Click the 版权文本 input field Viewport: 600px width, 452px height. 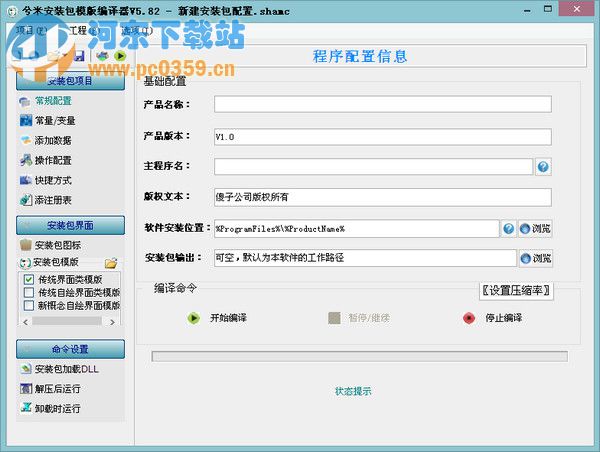click(383, 197)
